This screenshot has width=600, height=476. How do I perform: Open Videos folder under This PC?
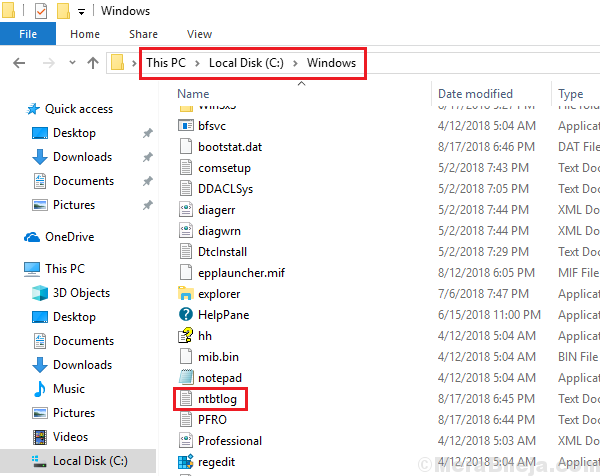tap(70, 437)
